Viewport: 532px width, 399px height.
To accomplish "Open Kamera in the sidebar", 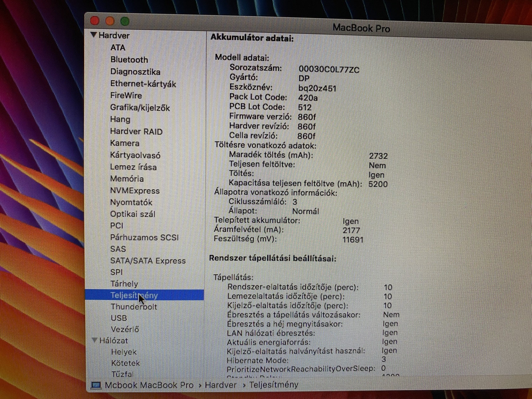I will click(125, 143).
